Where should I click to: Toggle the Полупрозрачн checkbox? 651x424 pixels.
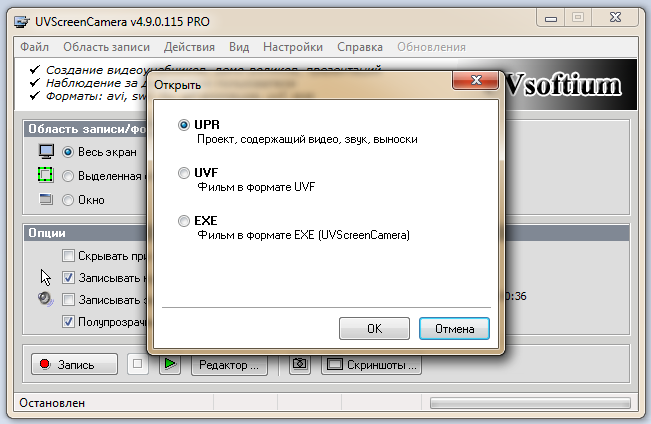pos(68,321)
